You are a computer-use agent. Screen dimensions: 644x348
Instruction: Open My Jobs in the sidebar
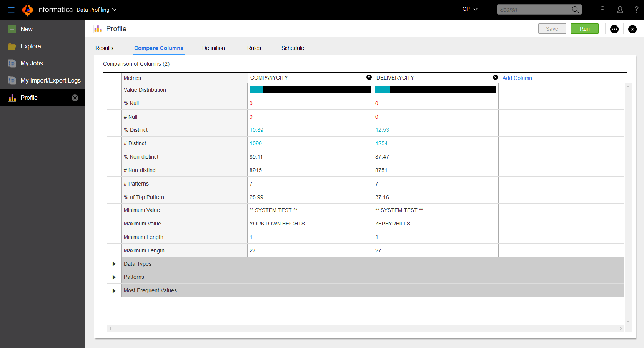click(32, 63)
